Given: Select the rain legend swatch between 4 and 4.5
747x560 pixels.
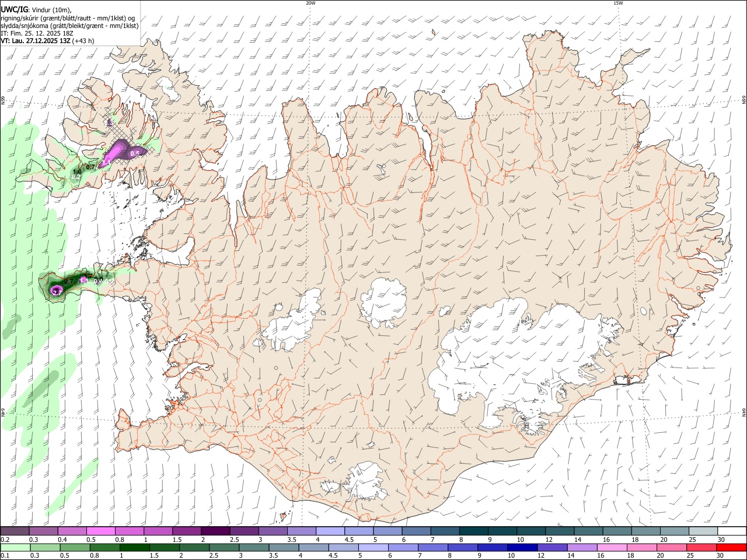Looking at the screenshot, I should (313, 547).
